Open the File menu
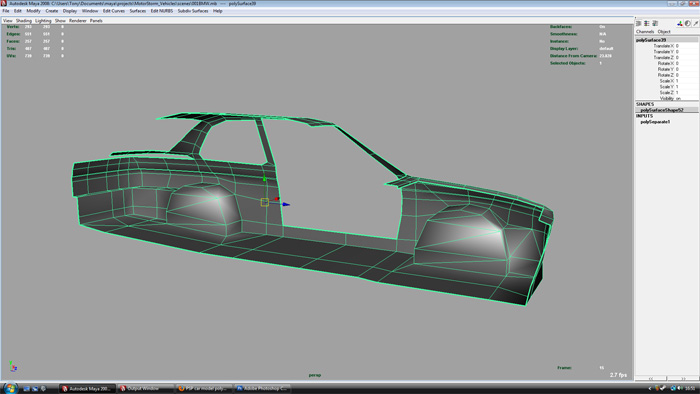 (6, 11)
